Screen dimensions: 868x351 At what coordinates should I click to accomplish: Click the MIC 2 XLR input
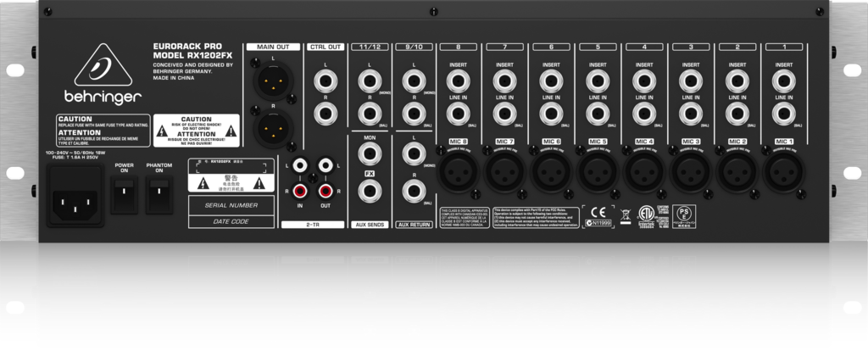click(x=737, y=171)
